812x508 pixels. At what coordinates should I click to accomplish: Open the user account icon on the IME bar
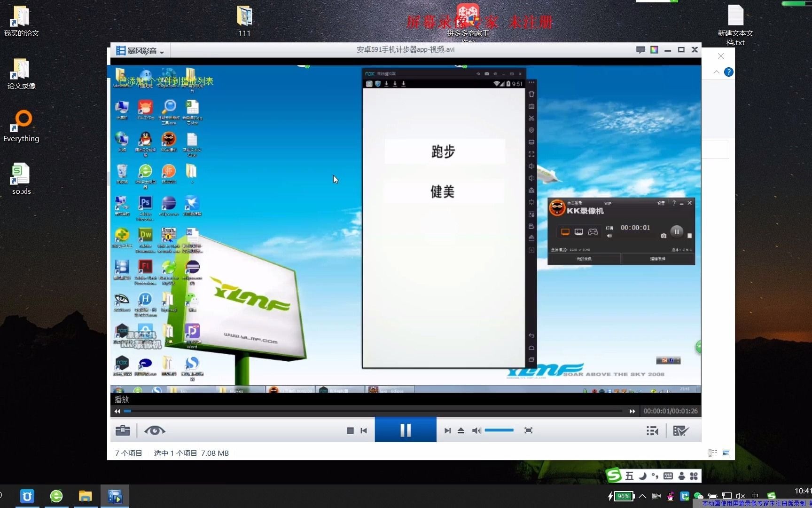681,476
